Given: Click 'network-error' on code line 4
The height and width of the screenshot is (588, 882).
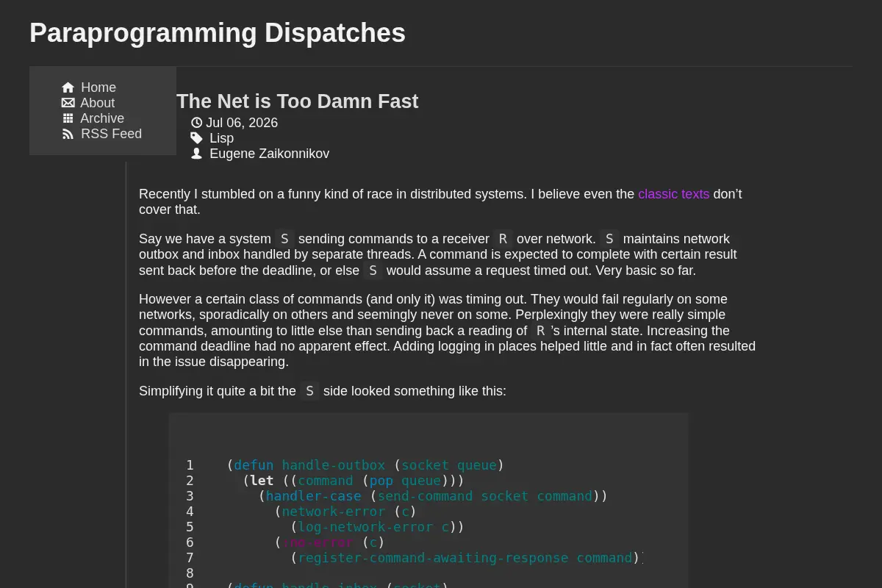Looking at the screenshot, I should click(x=334, y=512).
